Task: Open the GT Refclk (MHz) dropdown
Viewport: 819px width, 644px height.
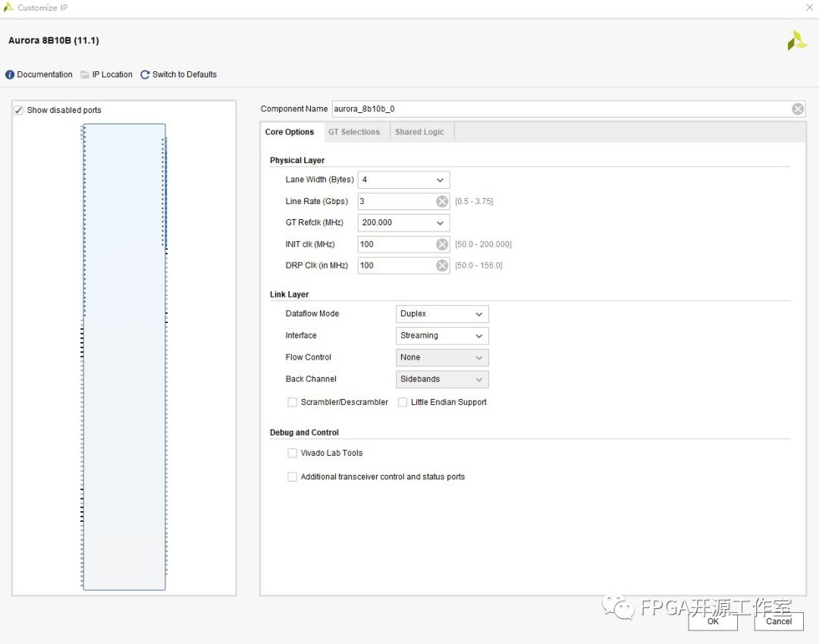Action: point(403,222)
